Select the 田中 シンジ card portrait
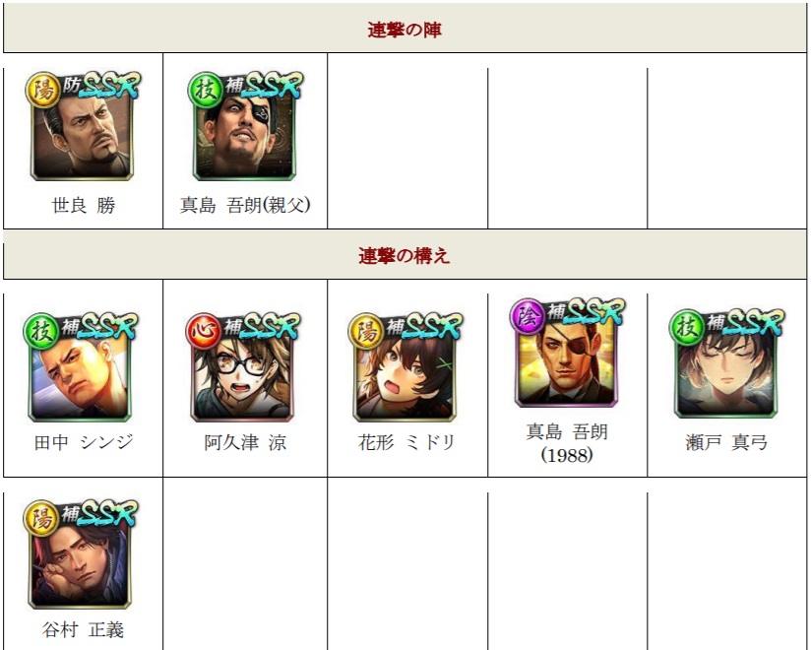Screen dimensions: 812x650 click(x=80, y=366)
